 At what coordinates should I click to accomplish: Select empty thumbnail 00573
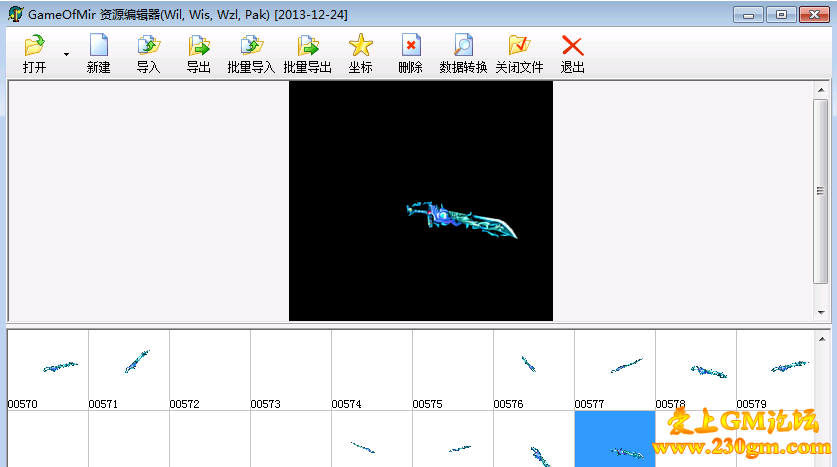click(291, 370)
